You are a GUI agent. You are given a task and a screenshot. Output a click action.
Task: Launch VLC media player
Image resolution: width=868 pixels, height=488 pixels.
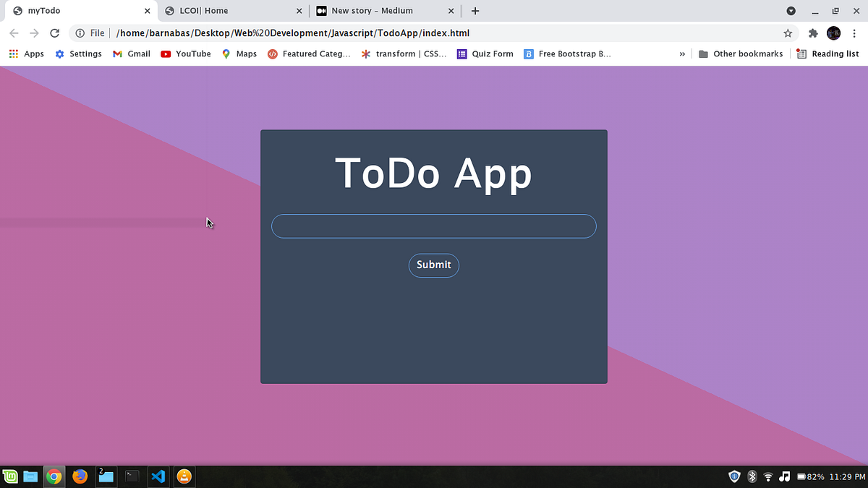click(184, 476)
